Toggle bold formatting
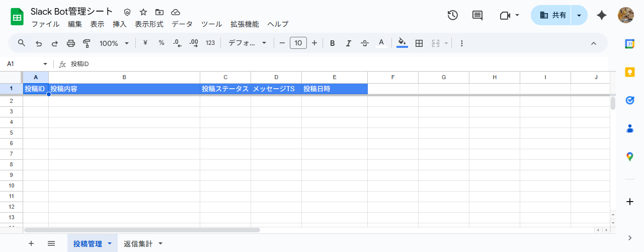Viewport: 644px width, 252px height. tap(332, 43)
